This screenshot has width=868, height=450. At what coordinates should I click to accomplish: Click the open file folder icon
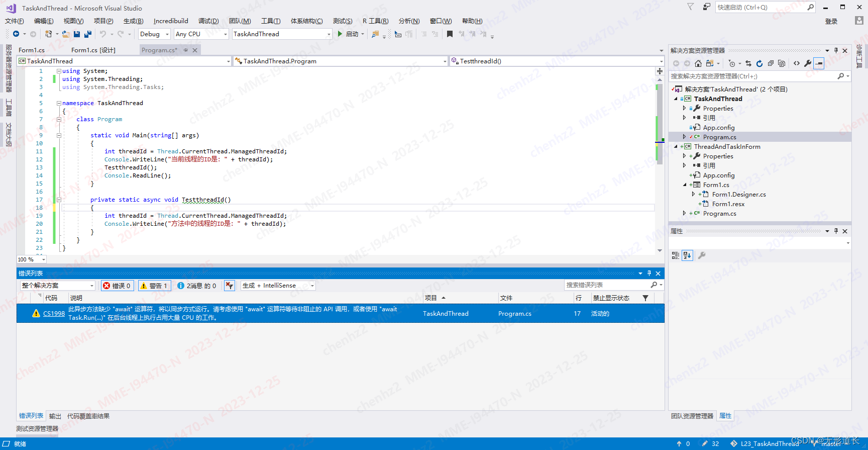pyautogui.click(x=65, y=34)
